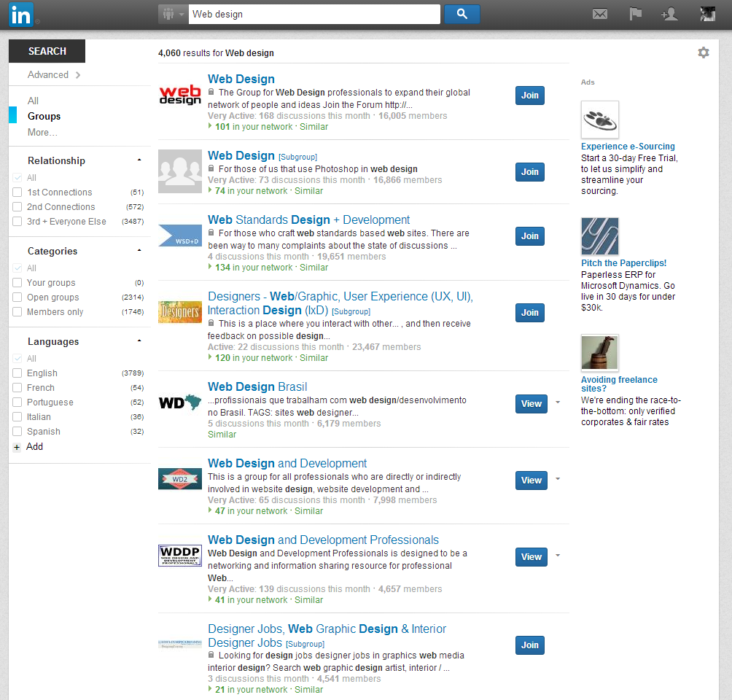
Task: Click the Designers group logo
Action: [180, 312]
